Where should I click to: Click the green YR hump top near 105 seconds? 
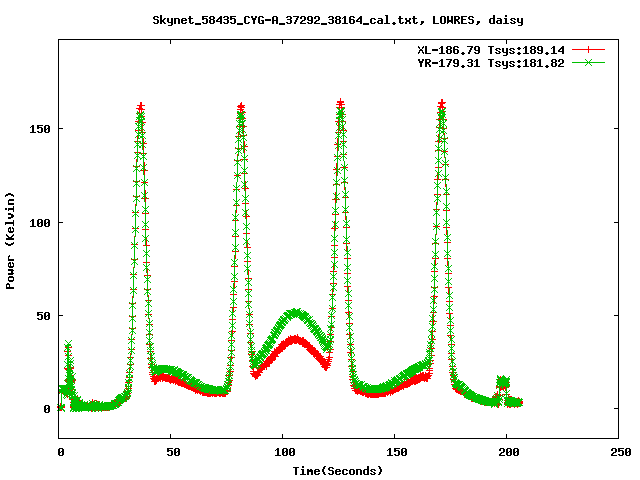tap(296, 313)
